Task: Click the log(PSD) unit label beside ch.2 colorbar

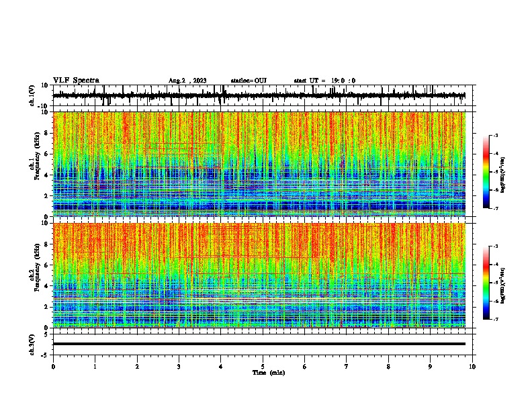Action: [503, 286]
